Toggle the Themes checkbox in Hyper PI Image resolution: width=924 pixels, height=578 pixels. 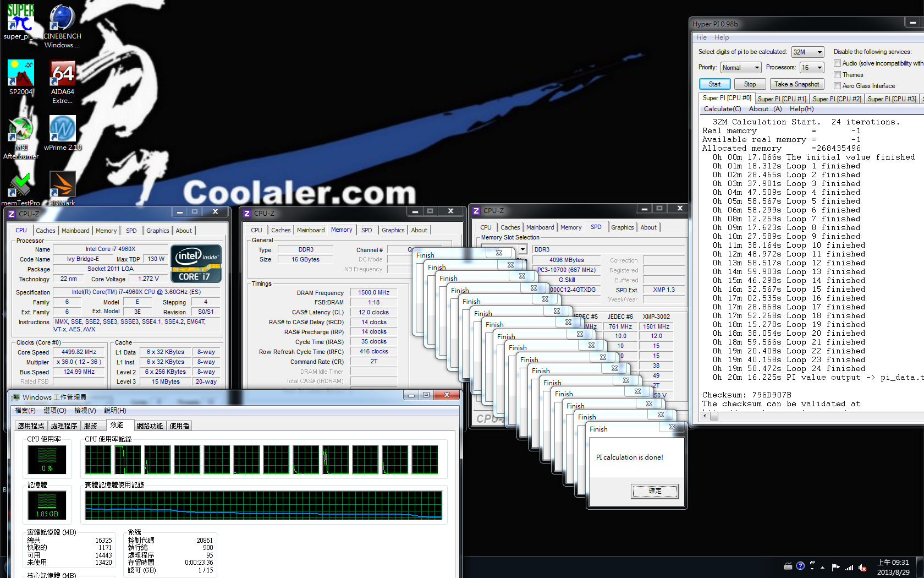[x=837, y=75]
